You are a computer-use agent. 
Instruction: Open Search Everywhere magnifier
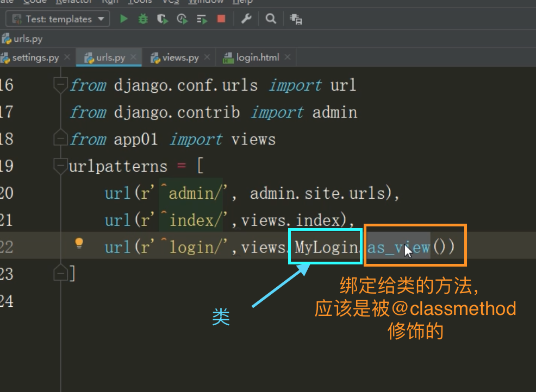tap(270, 19)
